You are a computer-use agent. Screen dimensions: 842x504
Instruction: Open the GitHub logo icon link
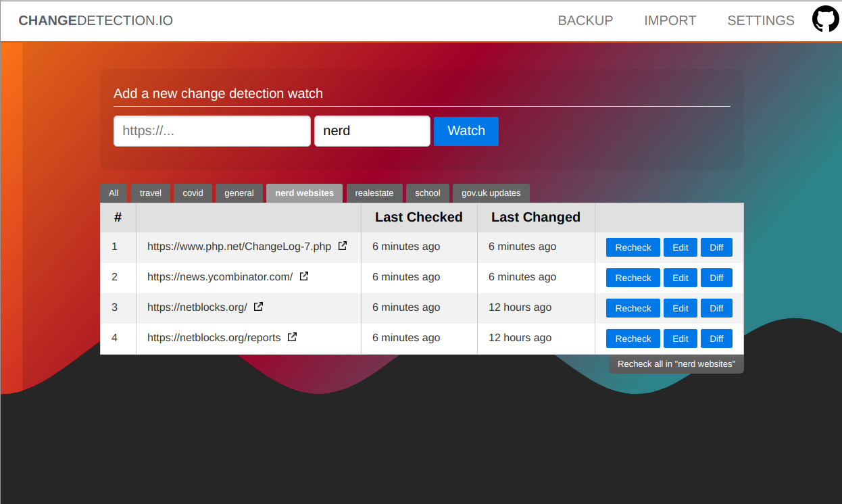coord(825,19)
